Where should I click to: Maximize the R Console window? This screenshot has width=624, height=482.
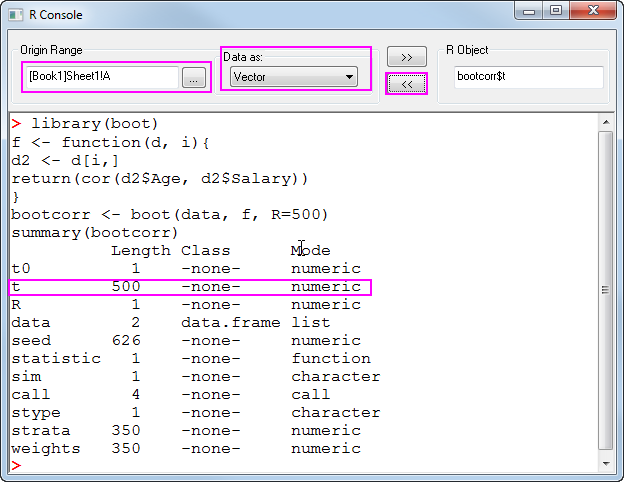[556, 11]
